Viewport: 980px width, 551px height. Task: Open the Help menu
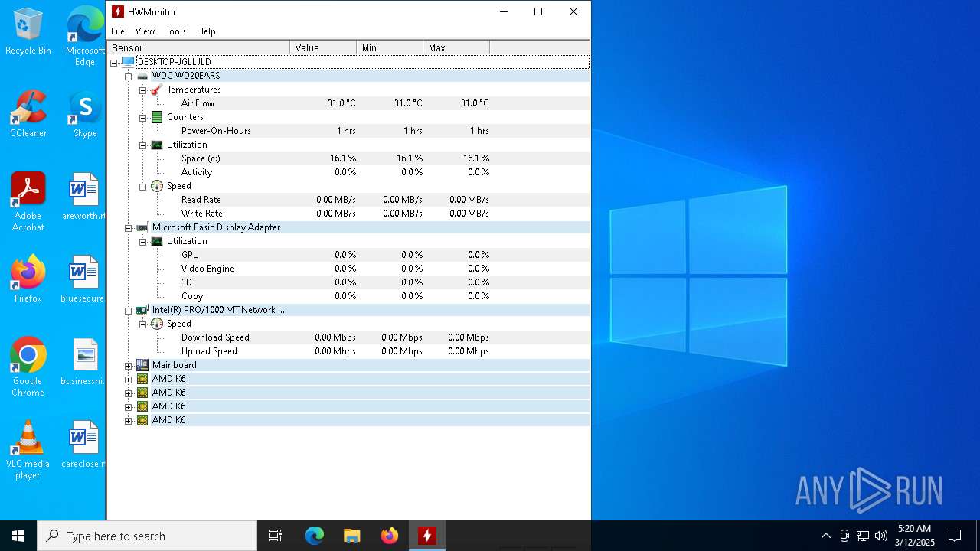[206, 31]
